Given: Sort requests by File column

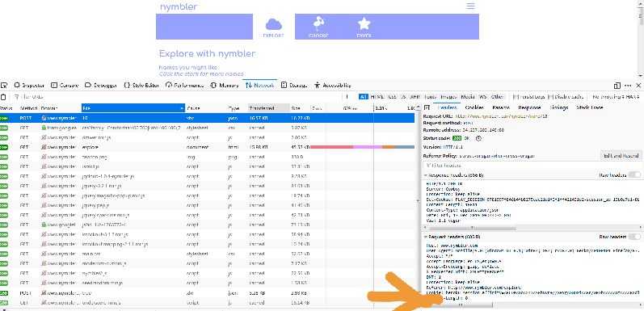Looking at the screenshot, I should [x=133, y=108].
